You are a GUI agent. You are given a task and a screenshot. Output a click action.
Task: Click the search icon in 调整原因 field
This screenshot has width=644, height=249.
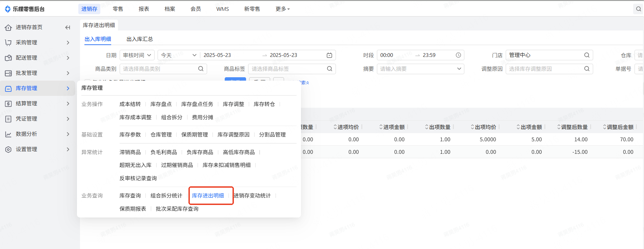coord(587,69)
